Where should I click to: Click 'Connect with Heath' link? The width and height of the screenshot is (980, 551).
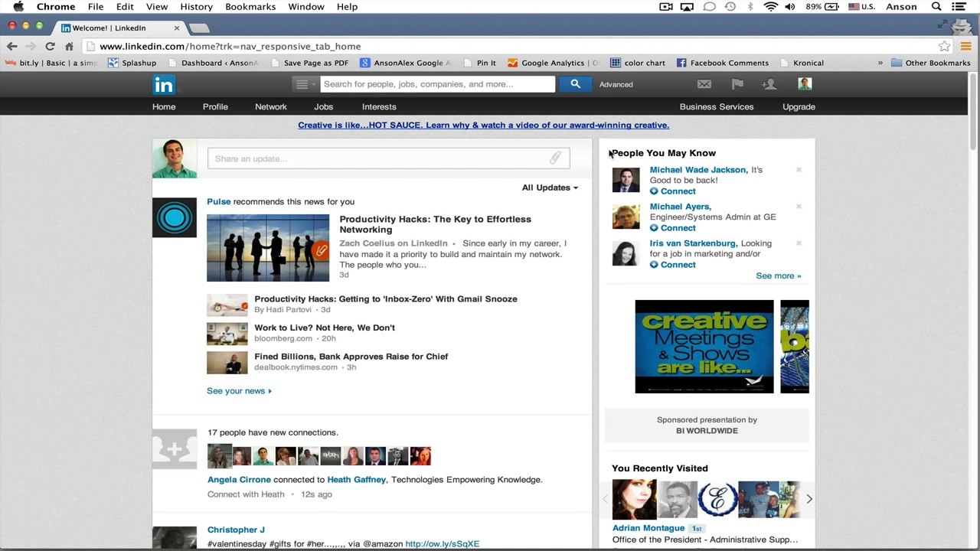click(x=246, y=494)
